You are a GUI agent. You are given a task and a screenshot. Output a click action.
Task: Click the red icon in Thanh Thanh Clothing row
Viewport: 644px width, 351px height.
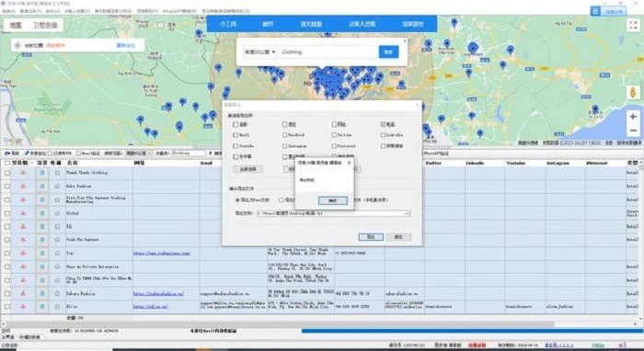click(23, 173)
